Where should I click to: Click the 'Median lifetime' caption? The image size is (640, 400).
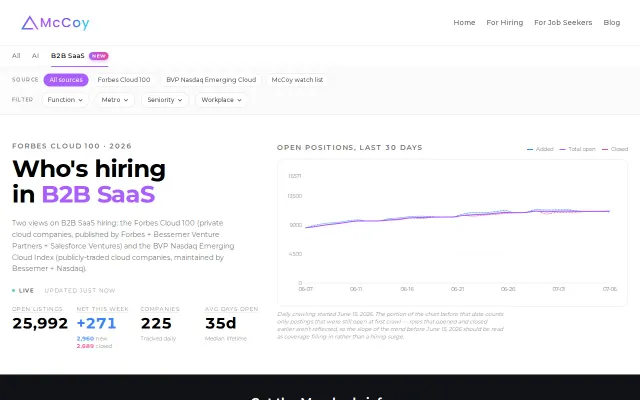[x=226, y=338]
